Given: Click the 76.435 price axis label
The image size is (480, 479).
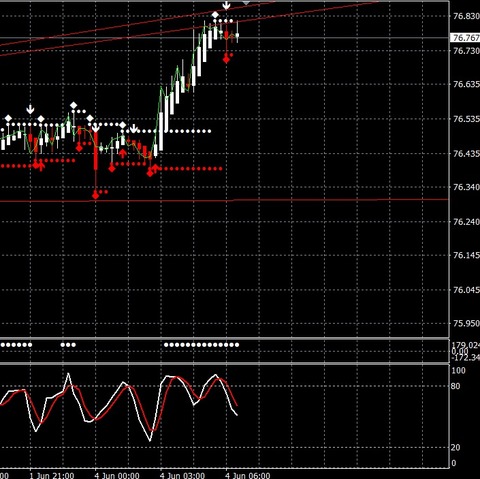Looking at the screenshot, I should [x=466, y=154].
